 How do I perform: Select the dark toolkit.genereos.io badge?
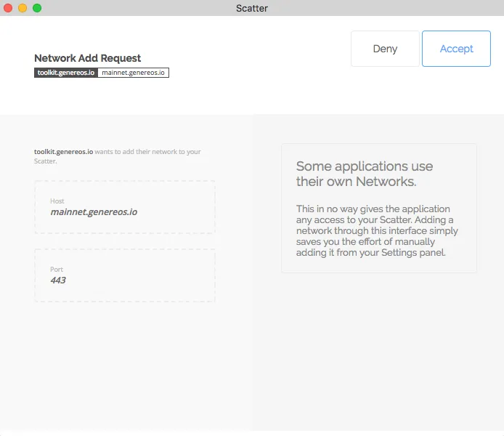(66, 73)
